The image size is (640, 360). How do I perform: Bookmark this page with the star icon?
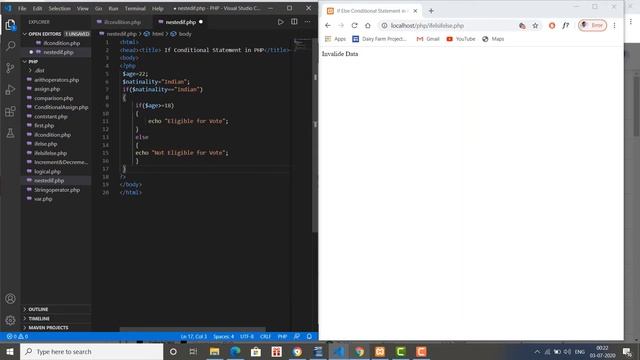click(x=535, y=26)
